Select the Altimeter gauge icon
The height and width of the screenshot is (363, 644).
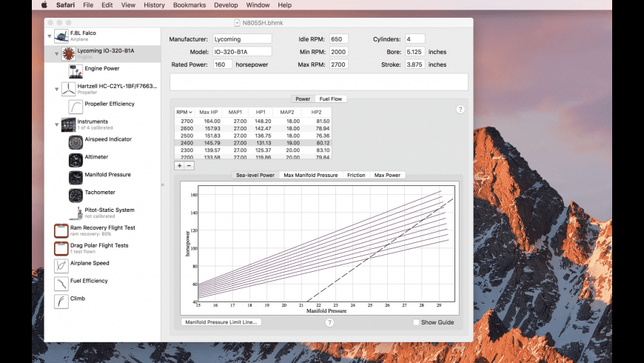[x=76, y=160]
